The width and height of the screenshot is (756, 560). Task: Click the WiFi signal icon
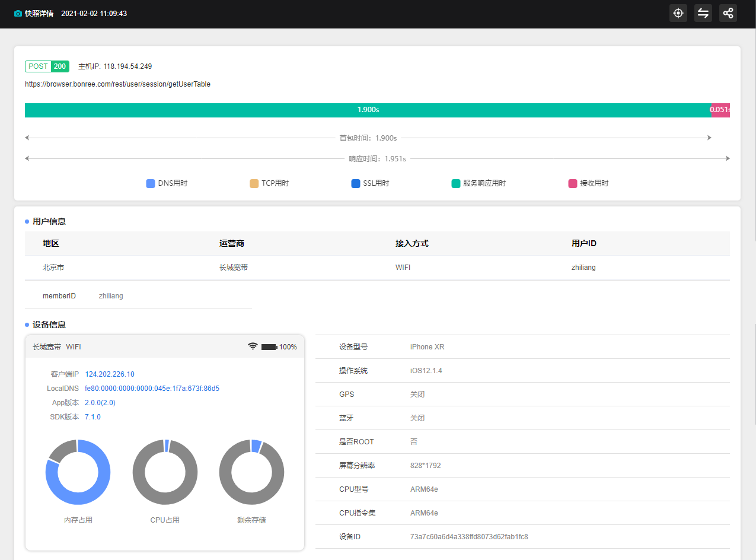(253, 346)
